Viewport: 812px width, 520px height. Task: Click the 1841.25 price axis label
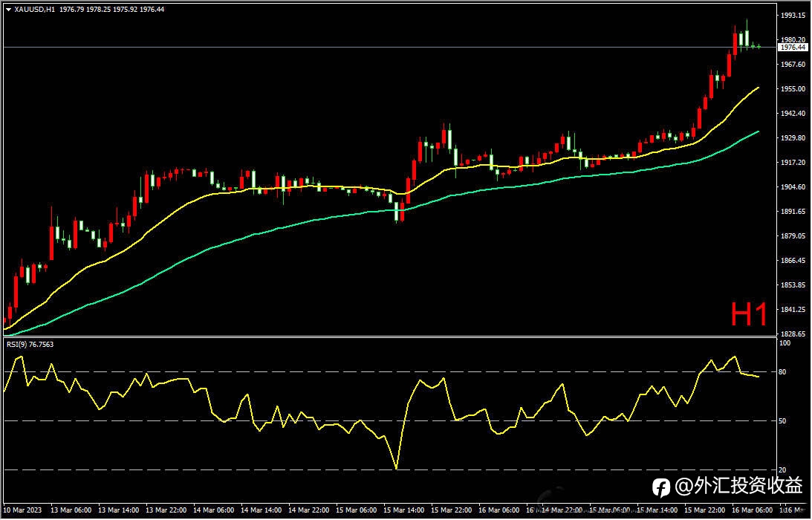pyautogui.click(x=793, y=310)
